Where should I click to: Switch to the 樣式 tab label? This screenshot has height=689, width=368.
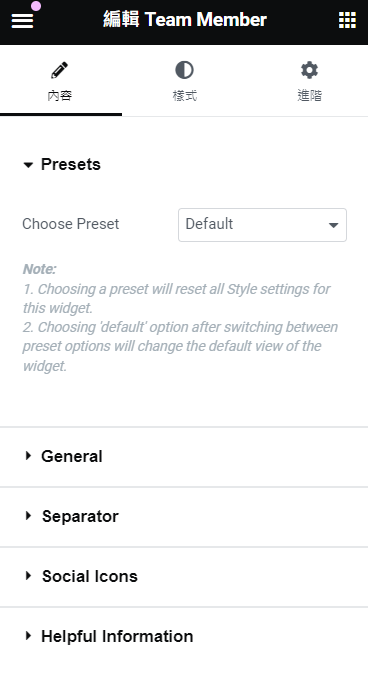184,95
